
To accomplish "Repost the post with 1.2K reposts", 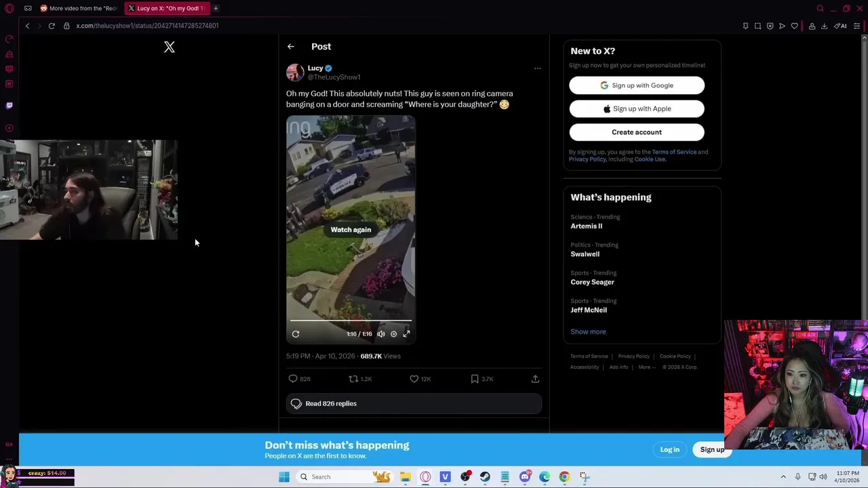I will click(360, 379).
